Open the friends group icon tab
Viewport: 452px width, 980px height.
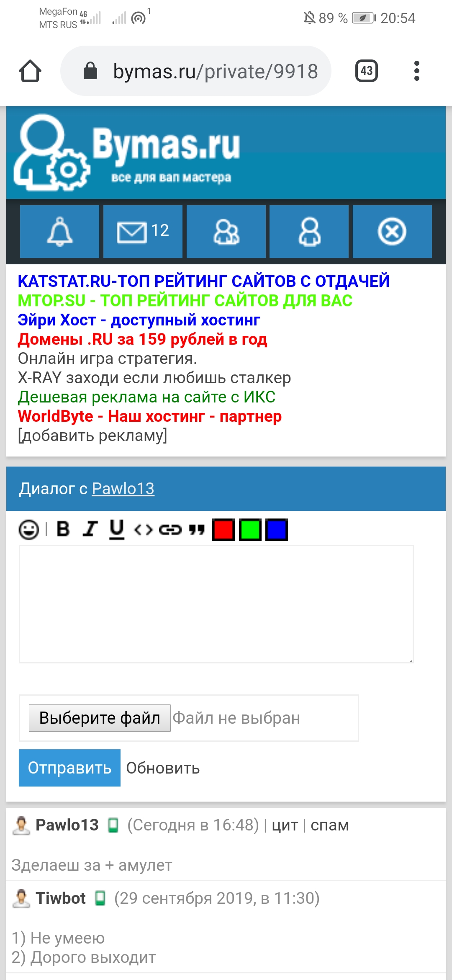(226, 231)
